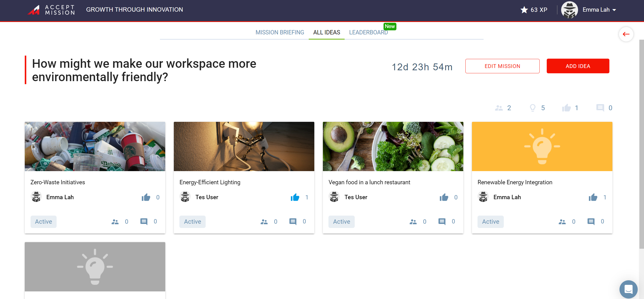644x299 pixels.
Task: Click Tes User name on Energy-Efficient Lighting card
Action: [x=207, y=197]
